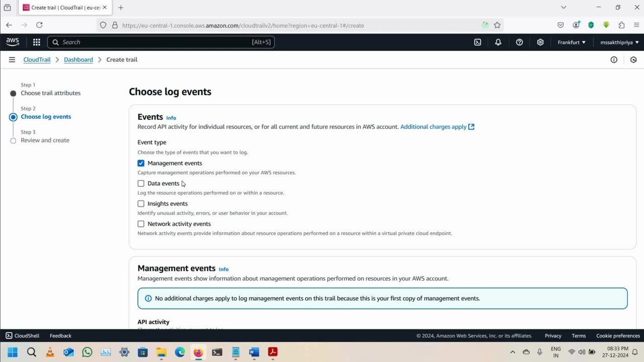This screenshot has height=362, width=644.
Task: Open Firefox application hamburger menu
Action: pos(636,25)
